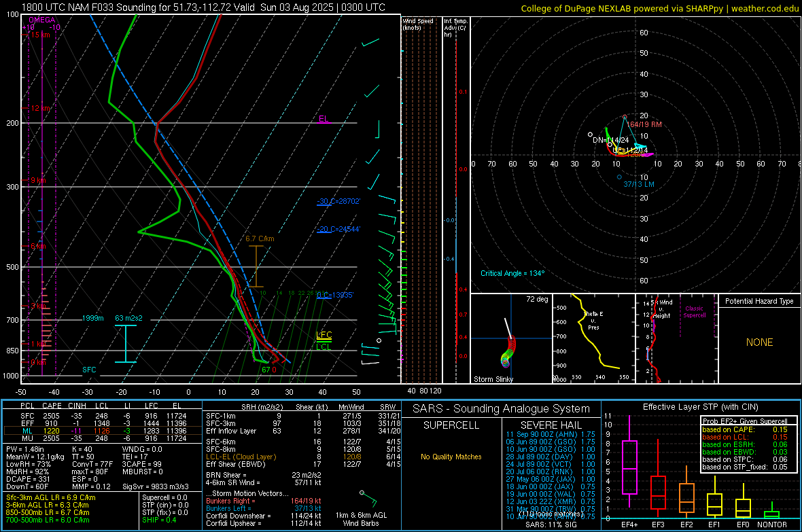Click the 'DN=114/24' hodograph label
The height and width of the screenshot is (532, 802).
click(611, 140)
